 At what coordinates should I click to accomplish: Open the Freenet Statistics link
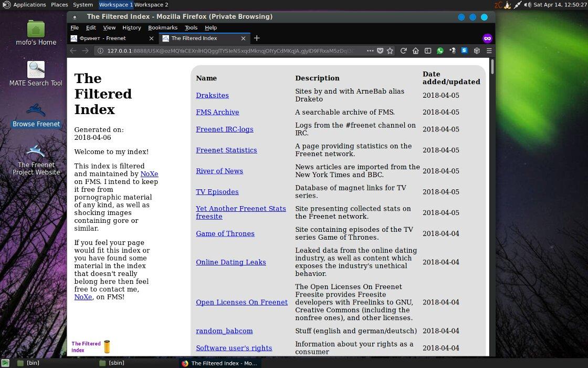226,150
